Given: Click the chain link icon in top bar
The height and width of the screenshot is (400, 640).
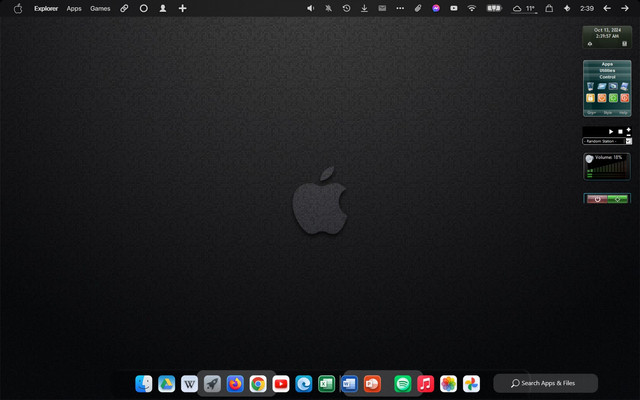Looking at the screenshot, I should tap(124, 8).
